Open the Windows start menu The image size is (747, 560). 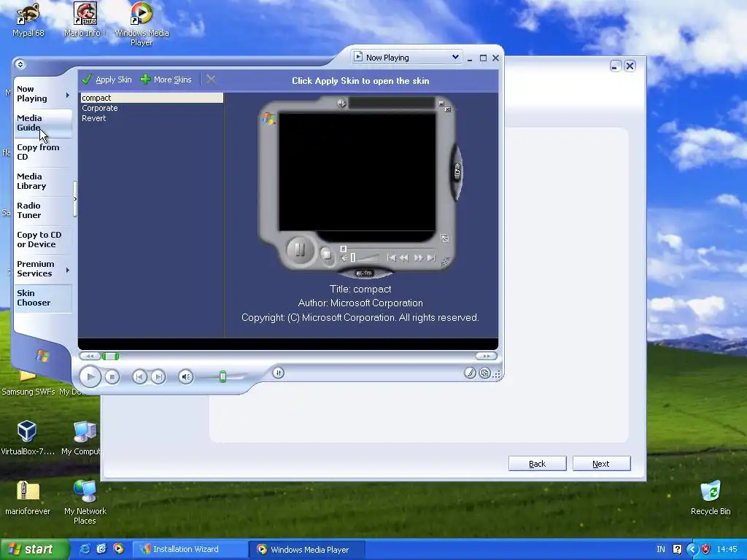(x=34, y=549)
